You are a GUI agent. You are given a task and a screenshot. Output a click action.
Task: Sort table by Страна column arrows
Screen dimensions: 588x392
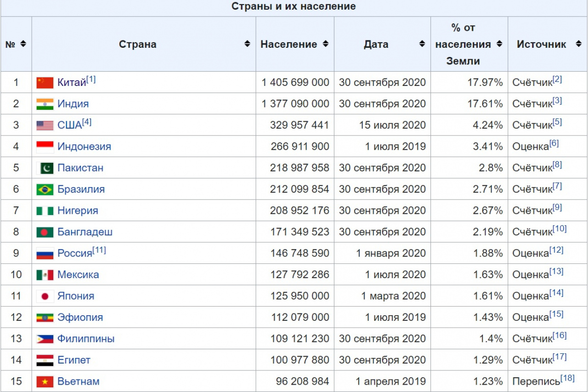[247, 44]
